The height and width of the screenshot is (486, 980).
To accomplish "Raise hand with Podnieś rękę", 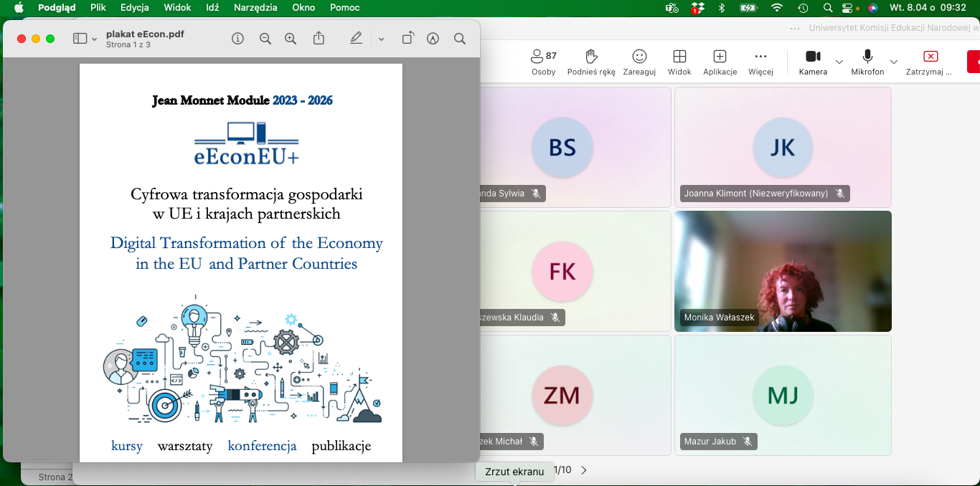I will click(x=591, y=62).
